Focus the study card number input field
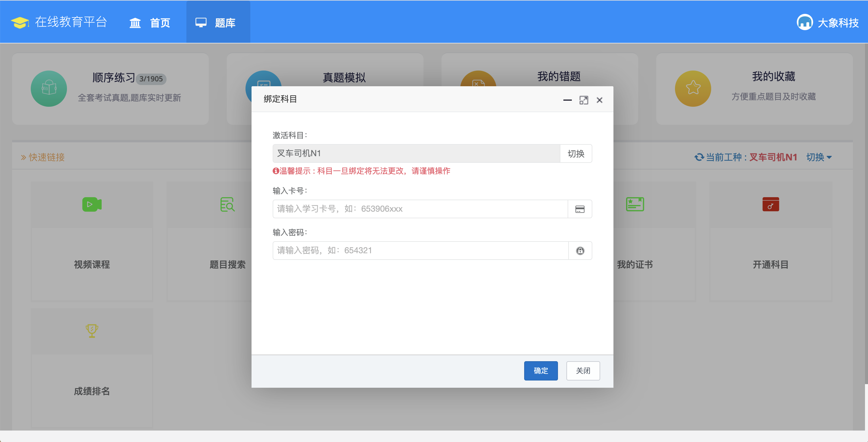Viewport: 868px width, 442px height. pos(420,209)
